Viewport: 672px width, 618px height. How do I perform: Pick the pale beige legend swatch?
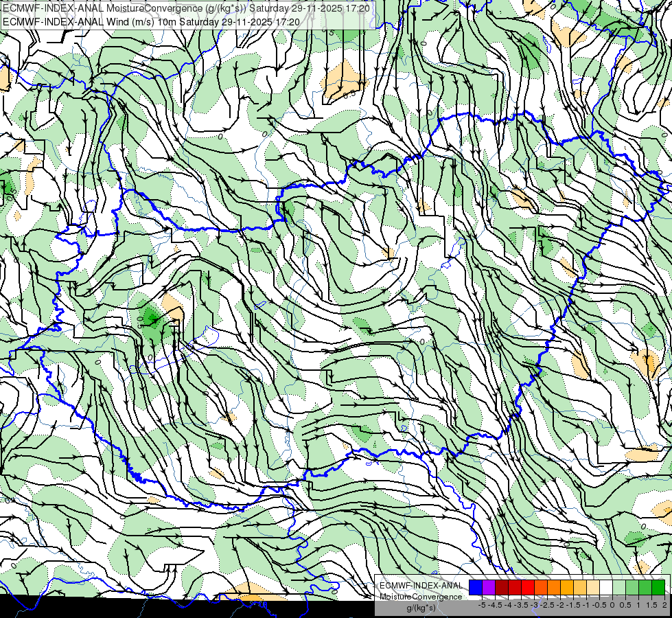click(x=593, y=587)
